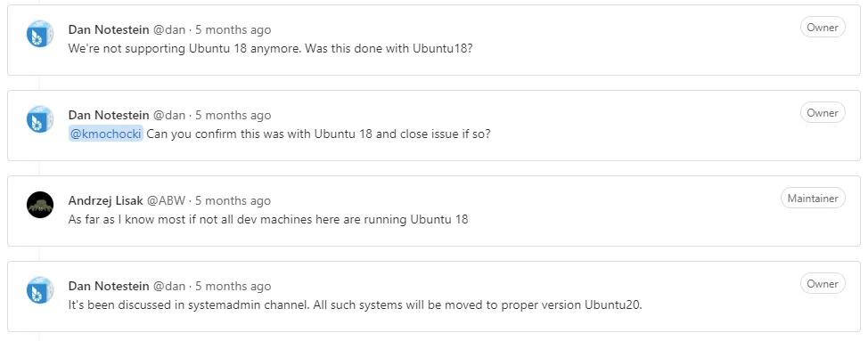Click the Owner badge on the systemadmin channel comment

(823, 283)
